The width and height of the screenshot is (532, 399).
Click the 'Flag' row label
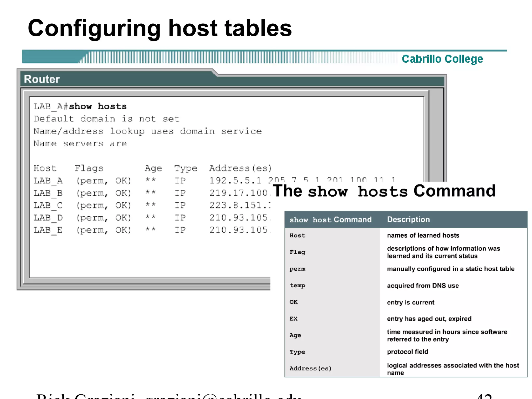tap(297, 252)
